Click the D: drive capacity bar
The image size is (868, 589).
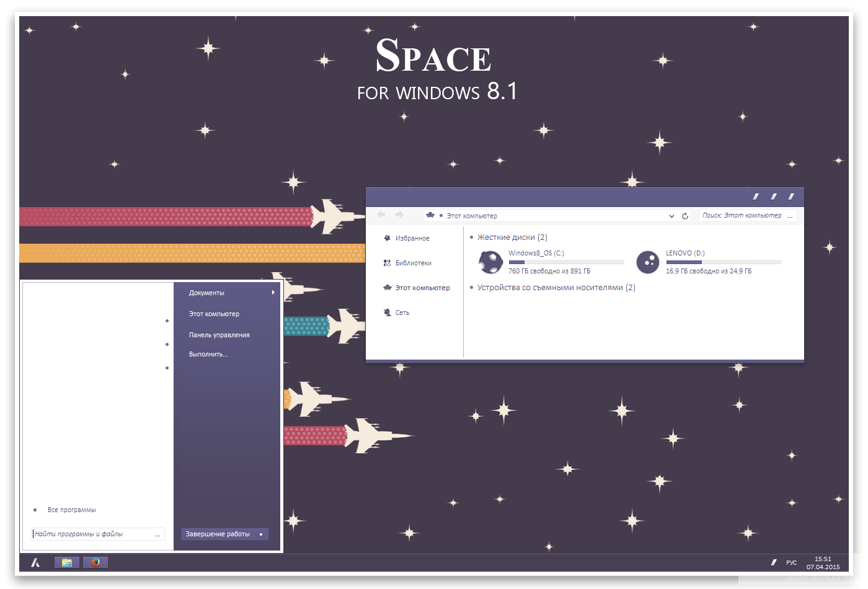tap(724, 262)
